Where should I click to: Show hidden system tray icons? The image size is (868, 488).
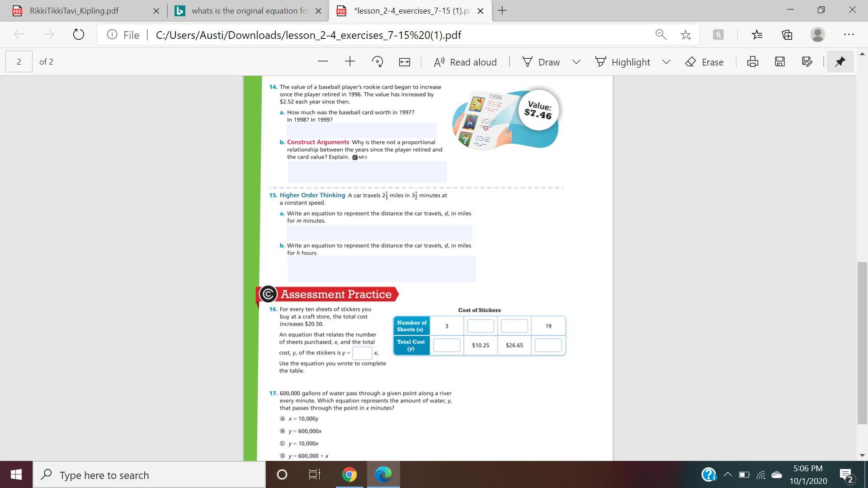coord(727,474)
